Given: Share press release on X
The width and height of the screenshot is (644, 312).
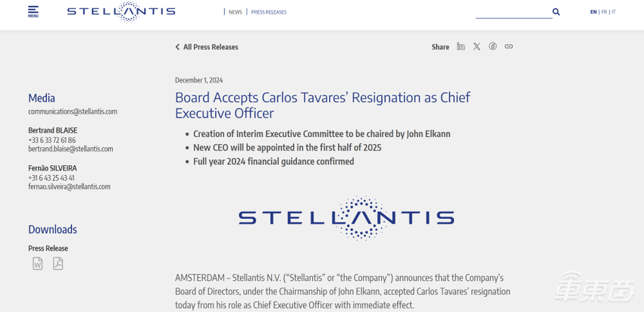Looking at the screenshot, I should [x=477, y=47].
